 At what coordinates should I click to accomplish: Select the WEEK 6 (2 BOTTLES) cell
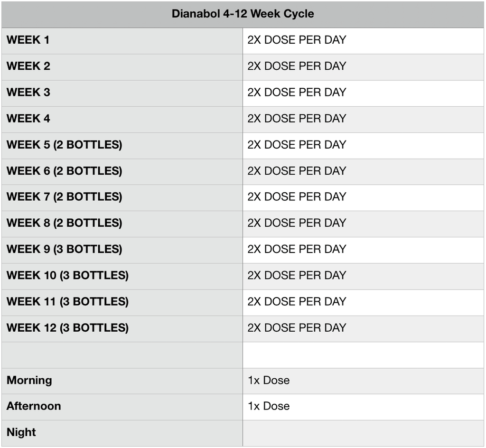(65, 171)
